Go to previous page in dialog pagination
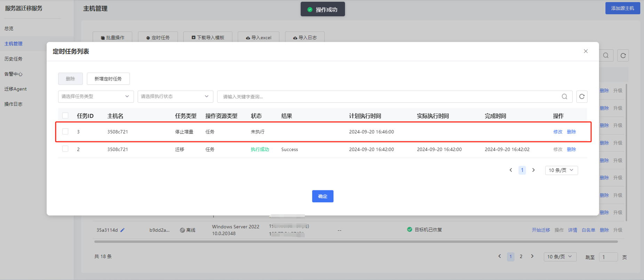This screenshot has width=644, height=280. point(511,170)
